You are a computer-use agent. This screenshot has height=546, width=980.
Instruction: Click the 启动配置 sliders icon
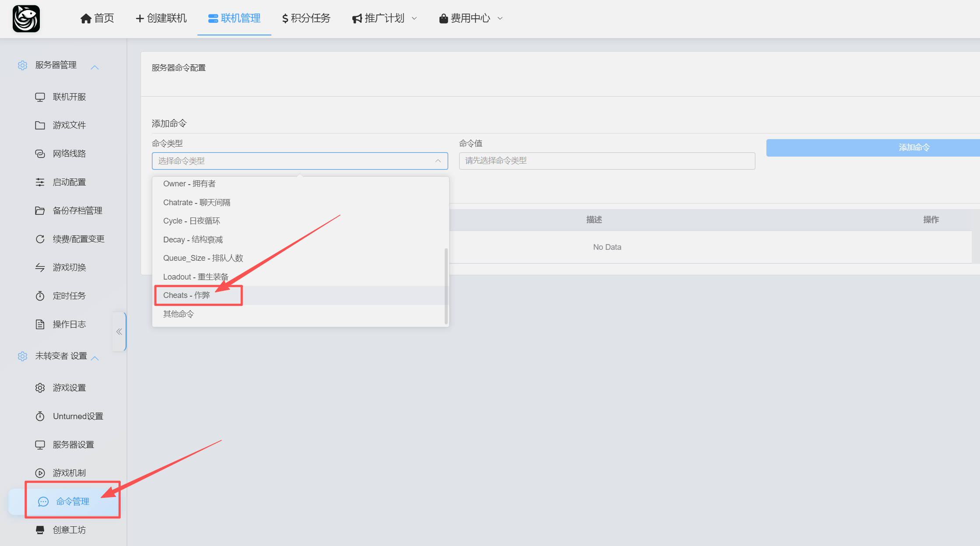point(40,182)
